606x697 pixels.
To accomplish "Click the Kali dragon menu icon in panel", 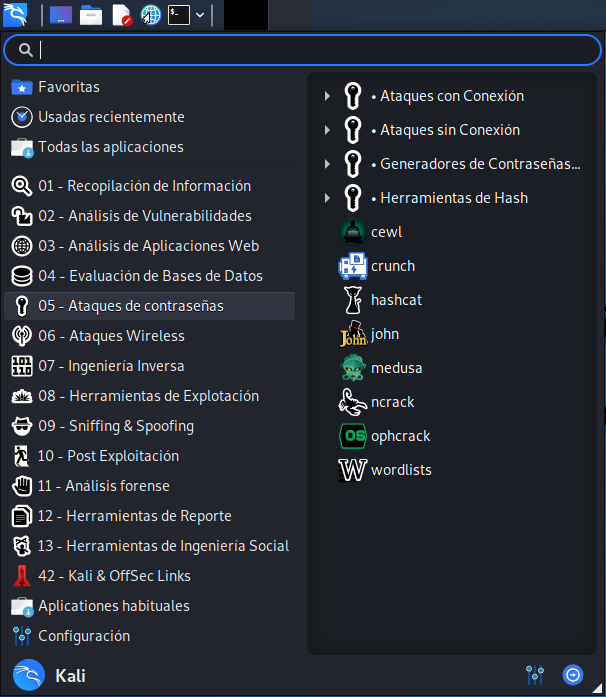I will tap(15, 15).
